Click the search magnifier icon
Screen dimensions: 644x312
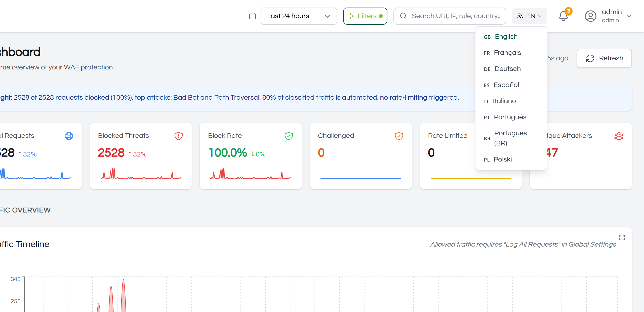[403, 16]
